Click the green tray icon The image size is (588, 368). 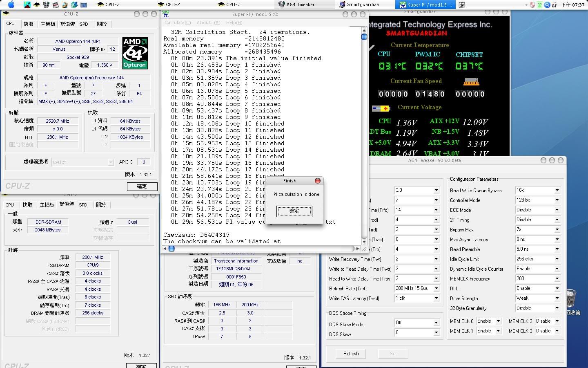[x=539, y=5]
